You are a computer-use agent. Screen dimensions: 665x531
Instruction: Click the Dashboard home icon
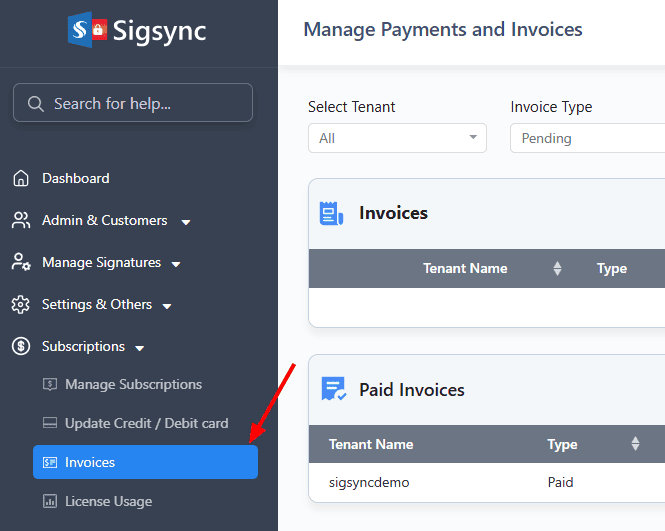pyautogui.click(x=20, y=179)
